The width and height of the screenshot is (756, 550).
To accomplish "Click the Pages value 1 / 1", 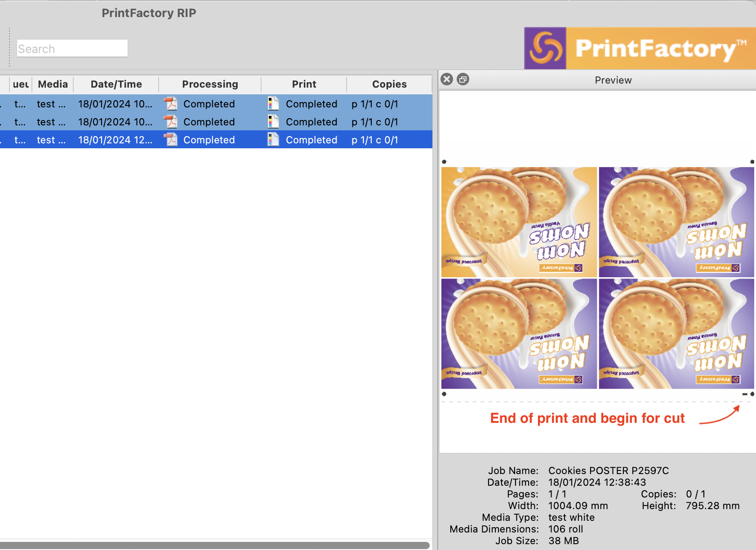I will pyautogui.click(x=557, y=494).
